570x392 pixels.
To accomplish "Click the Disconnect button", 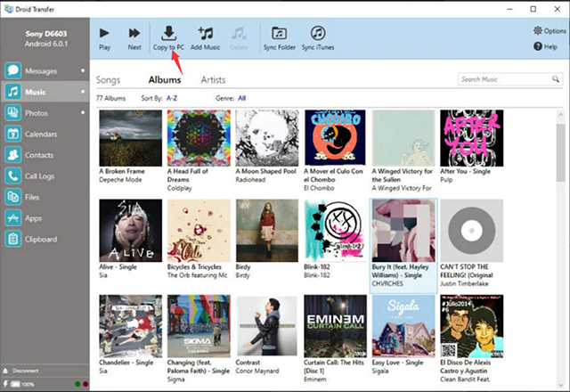I will pos(21,371).
